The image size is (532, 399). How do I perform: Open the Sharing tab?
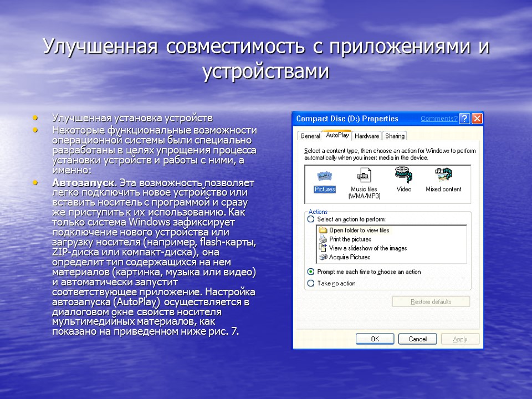[394, 135]
